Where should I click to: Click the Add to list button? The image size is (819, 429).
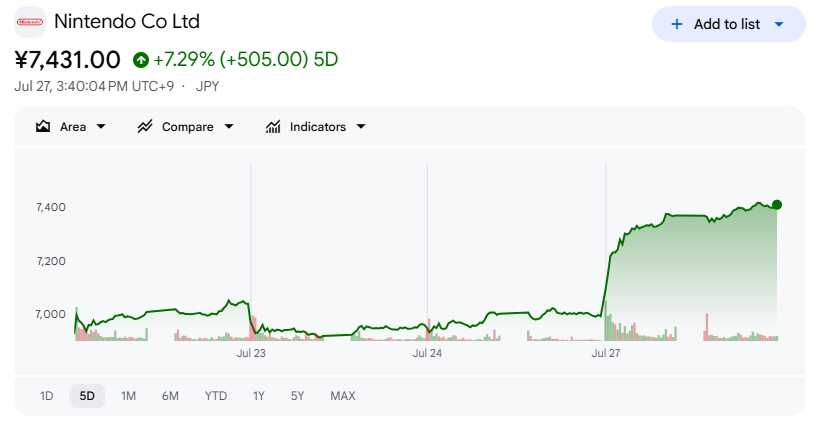pos(729,24)
